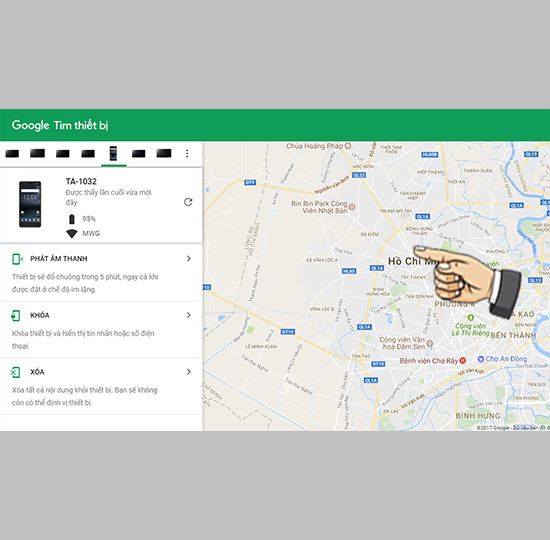The image size is (550, 540).
Task: Click the battery 95% status icon
Action: pos(72,219)
